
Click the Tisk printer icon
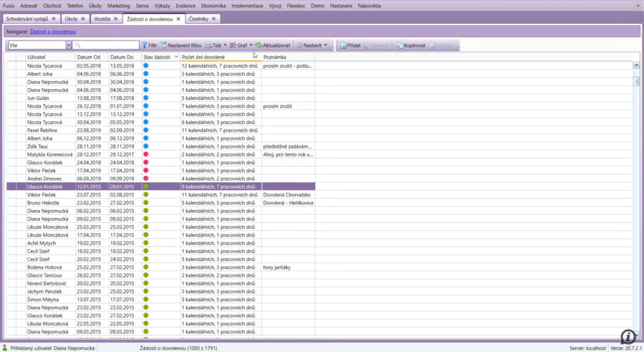point(208,45)
